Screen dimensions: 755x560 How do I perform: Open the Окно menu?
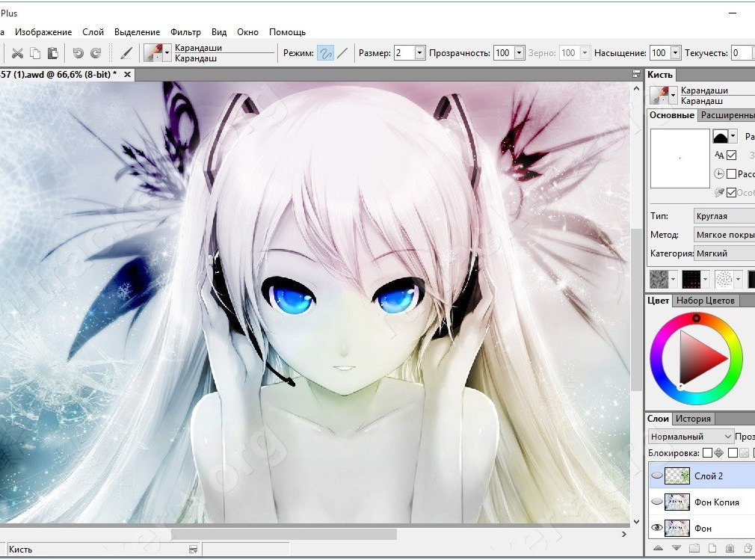pos(247,32)
